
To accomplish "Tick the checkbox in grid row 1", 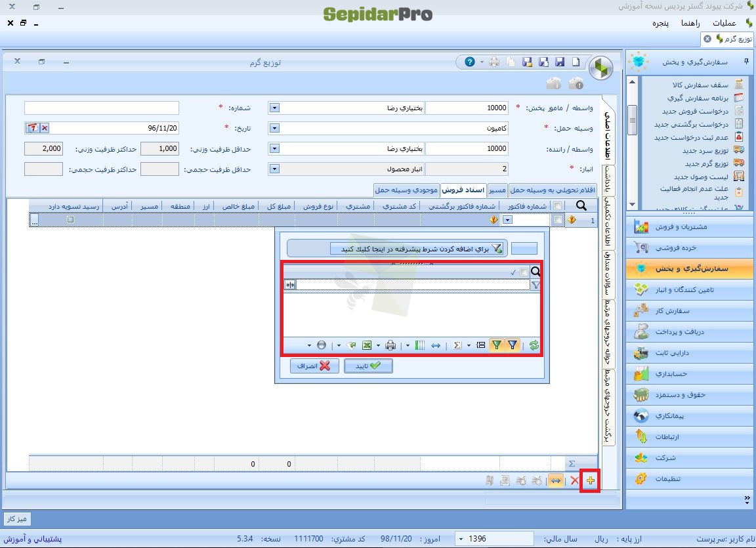I will pos(558,220).
